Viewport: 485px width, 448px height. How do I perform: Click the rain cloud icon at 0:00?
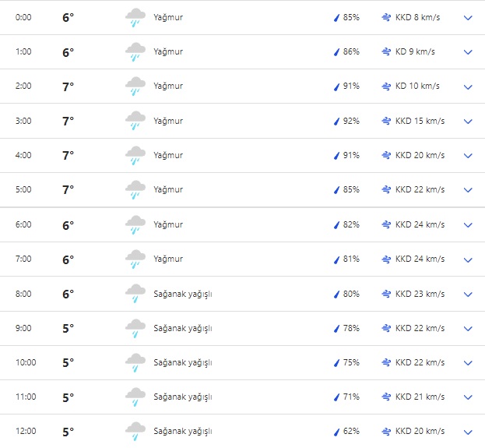(135, 17)
